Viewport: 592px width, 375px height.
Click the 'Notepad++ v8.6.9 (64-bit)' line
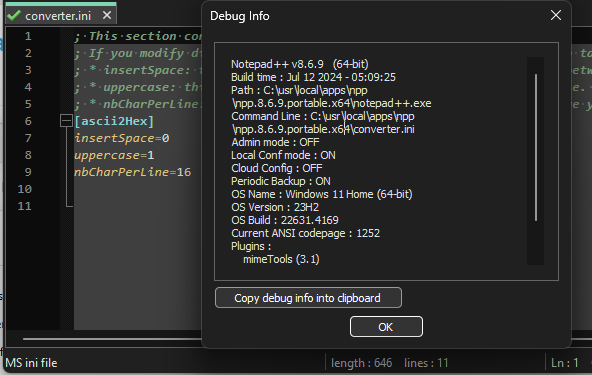point(300,64)
